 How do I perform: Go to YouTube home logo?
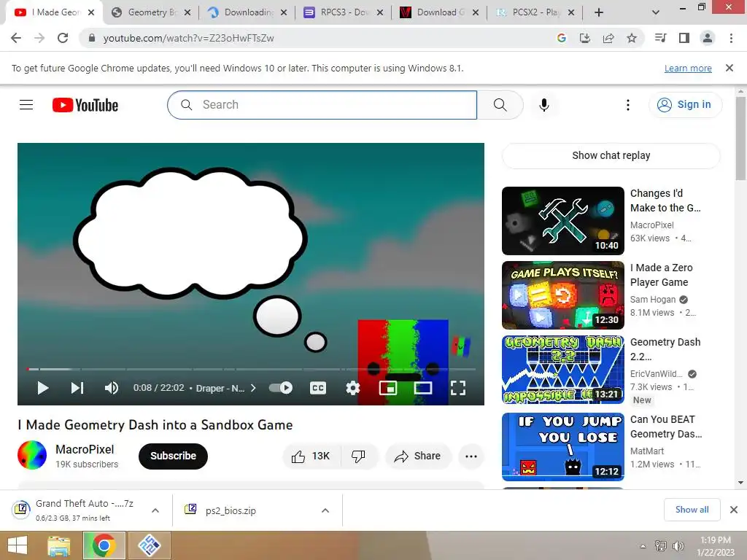pos(85,105)
